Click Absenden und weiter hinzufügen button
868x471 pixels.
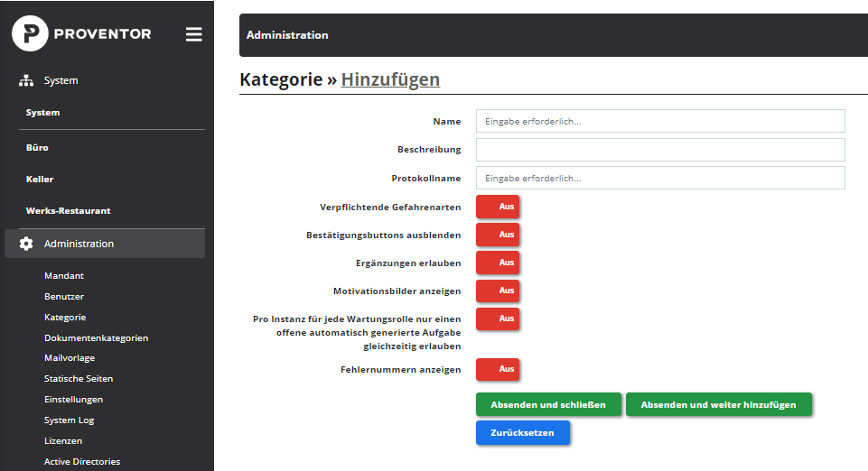click(x=719, y=404)
